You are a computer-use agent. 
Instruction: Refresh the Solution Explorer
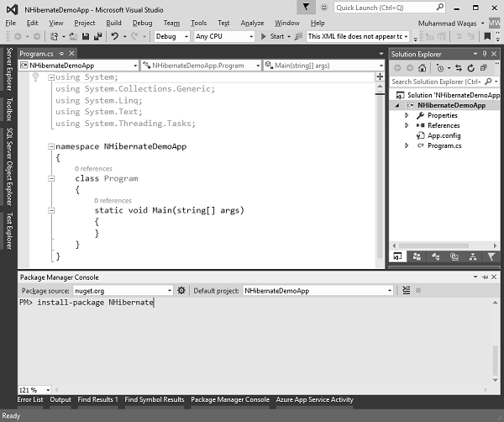click(471, 68)
